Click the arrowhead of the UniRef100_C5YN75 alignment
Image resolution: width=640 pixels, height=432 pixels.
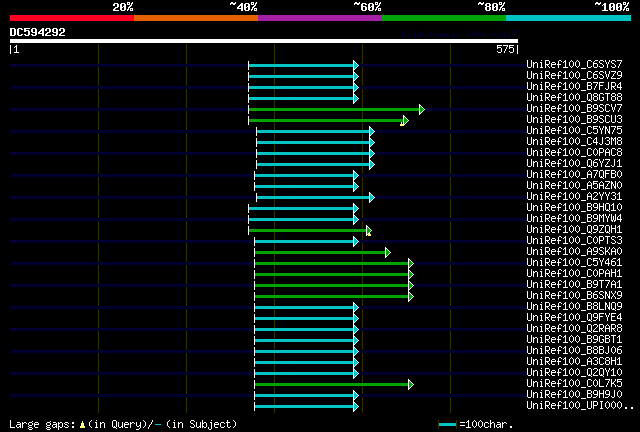(x=372, y=131)
